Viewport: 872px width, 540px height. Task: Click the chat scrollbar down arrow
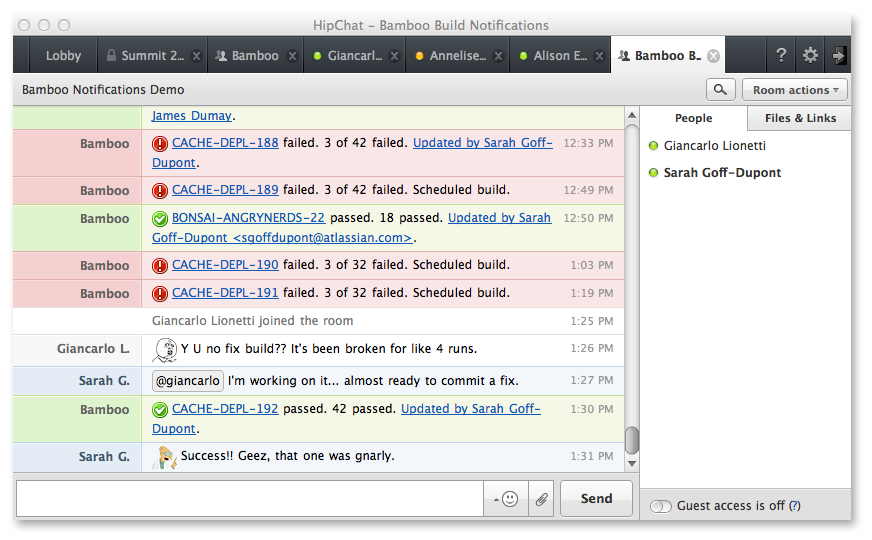tap(632, 464)
